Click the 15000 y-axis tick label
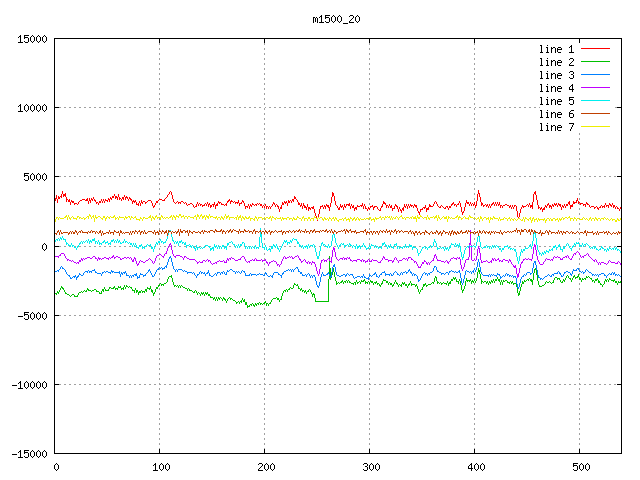Screen dimensions: 640x480 coord(32,39)
